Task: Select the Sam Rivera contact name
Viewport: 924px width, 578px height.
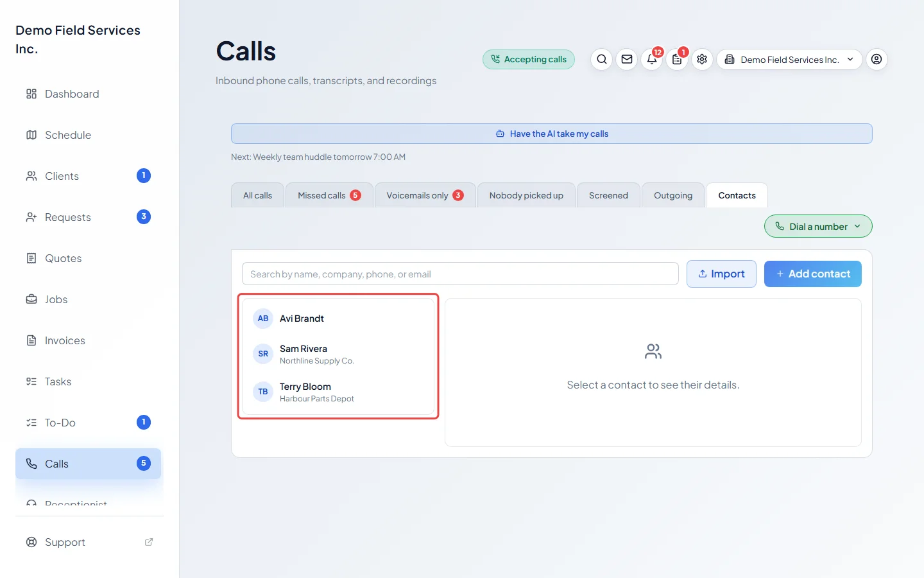Action: pos(304,349)
